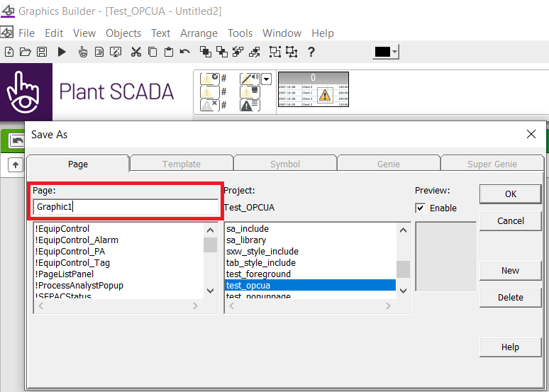
Task: Click the Page name input field
Action: [x=126, y=207]
